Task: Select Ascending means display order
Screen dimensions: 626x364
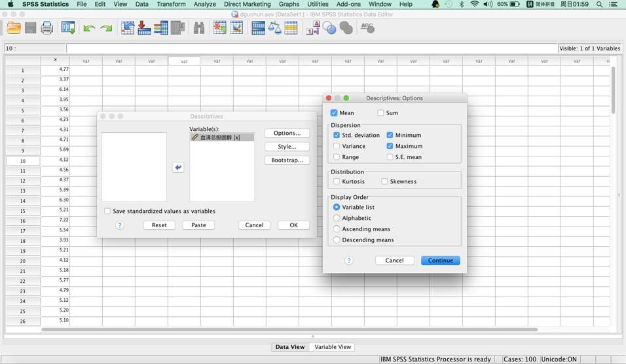Action: (337, 228)
